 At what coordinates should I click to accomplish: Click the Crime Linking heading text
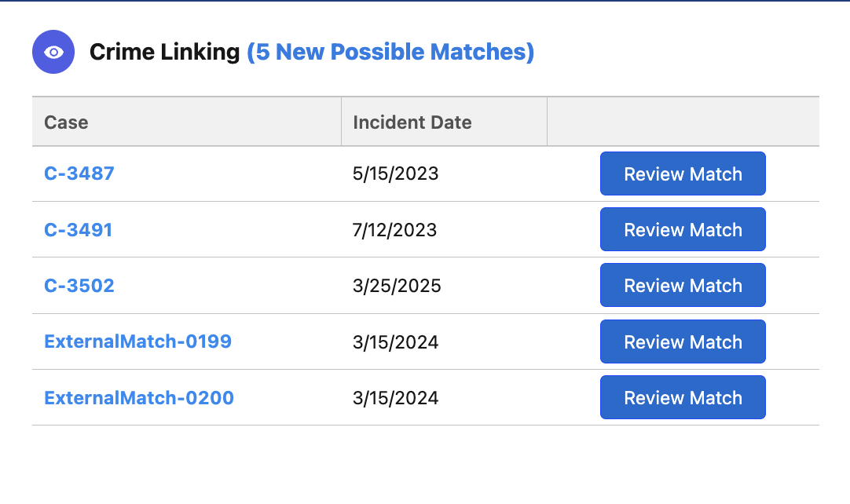point(164,53)
